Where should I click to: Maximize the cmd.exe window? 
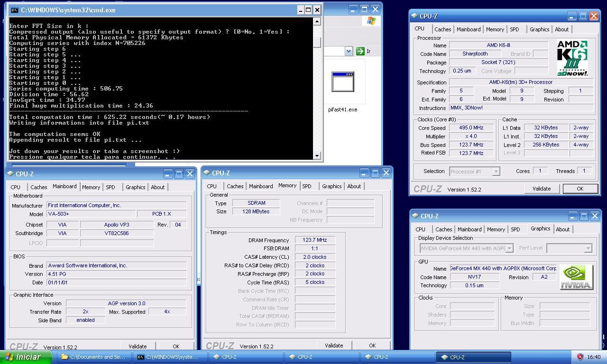pos(308,10)
